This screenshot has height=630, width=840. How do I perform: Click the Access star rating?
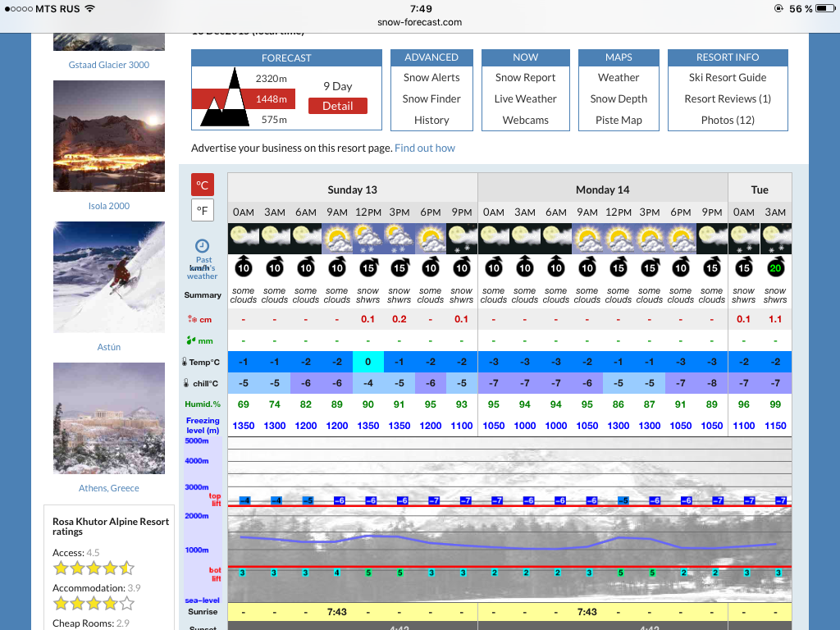pos(94,568)
